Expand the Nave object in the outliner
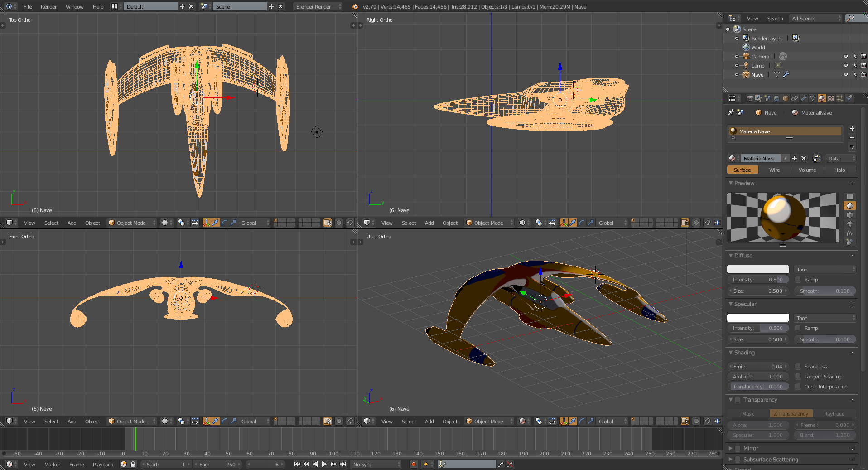 click(737, 75)
